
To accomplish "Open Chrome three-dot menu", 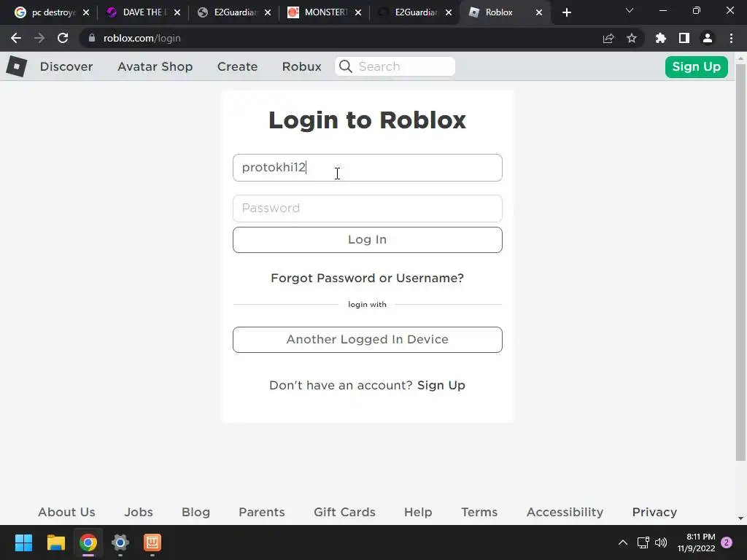I will point(731,38).
